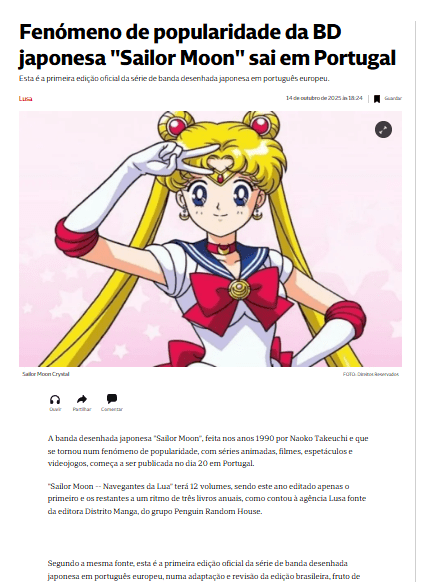Click the 14 de outubro publication date
Viewport: 425px width, 582px height.
click(x=324, y=98)
